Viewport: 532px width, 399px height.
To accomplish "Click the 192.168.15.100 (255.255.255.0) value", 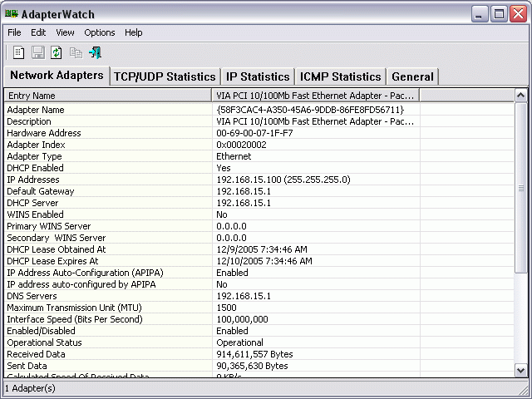I will pyautogui.click(x=283, y=180).
